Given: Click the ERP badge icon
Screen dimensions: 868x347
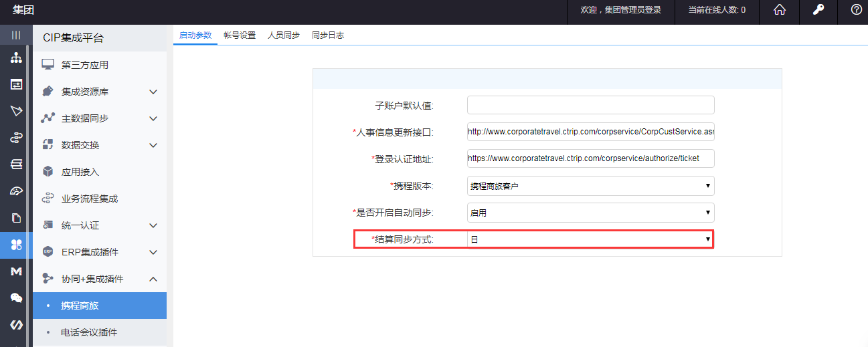Looking at the screenshot, I should coord(48,252).
